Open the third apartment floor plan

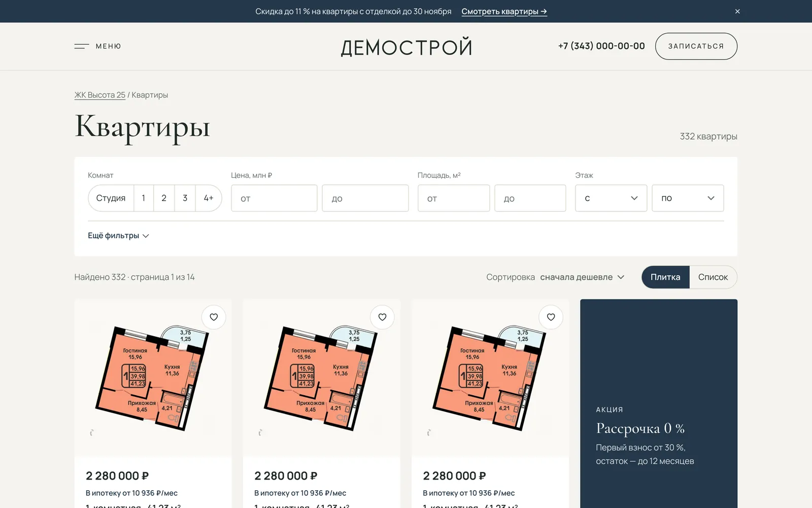tap(490, 378)
